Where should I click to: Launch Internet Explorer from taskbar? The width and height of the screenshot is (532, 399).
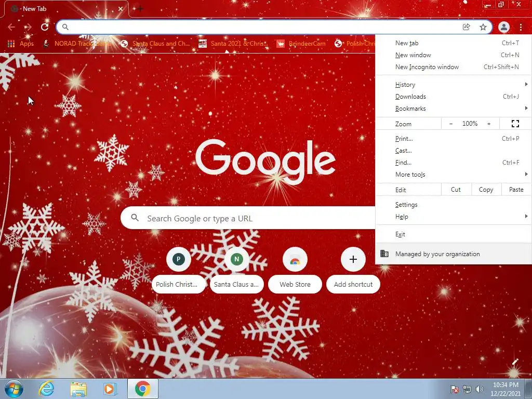[46, 389]
